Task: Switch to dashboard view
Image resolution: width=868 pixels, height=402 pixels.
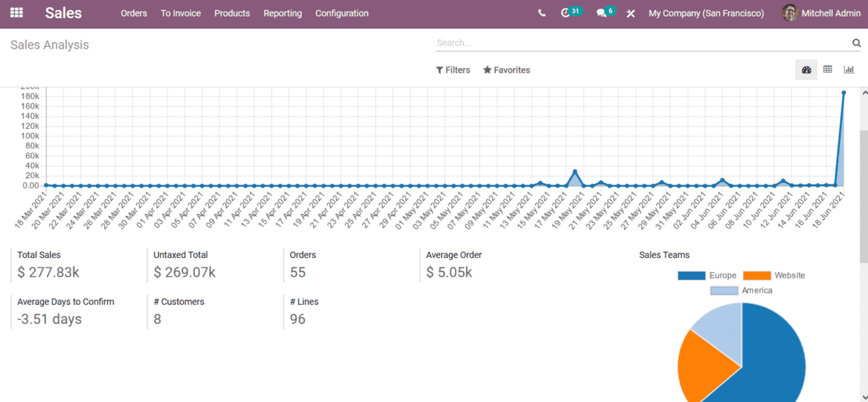Action: (x=806, y=70)
